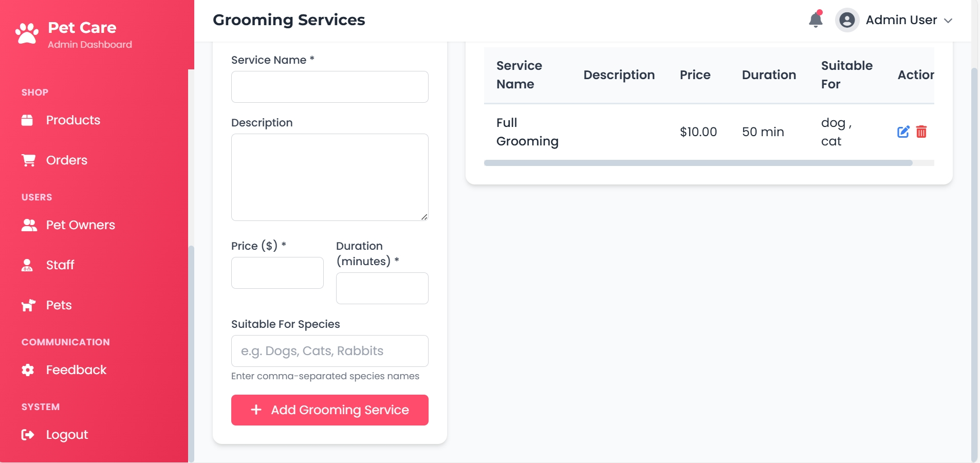Click the Admin User avatar icon
This screenshot has height=463, width=980.
[x=847, y=20]
